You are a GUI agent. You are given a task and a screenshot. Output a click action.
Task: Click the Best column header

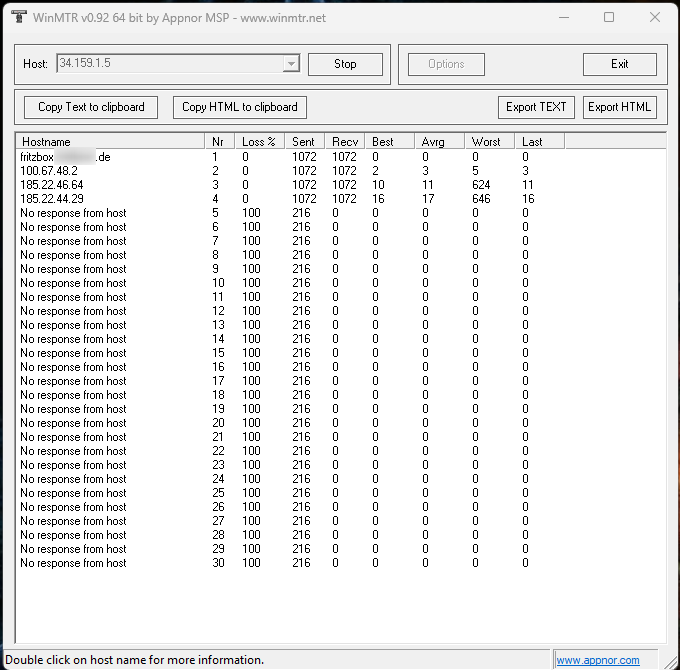pyautogui.click(x=390, y=141)
